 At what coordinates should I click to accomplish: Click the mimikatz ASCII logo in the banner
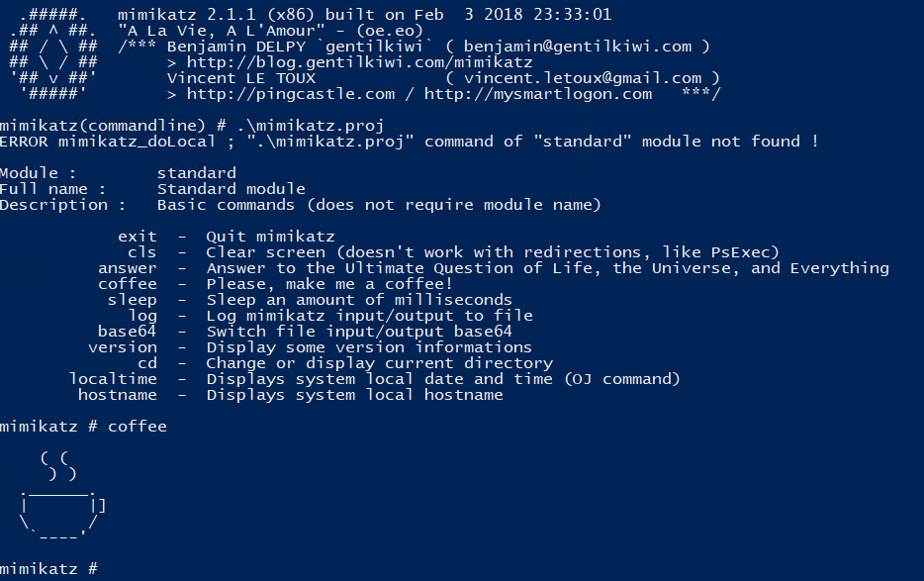(52, 54)
